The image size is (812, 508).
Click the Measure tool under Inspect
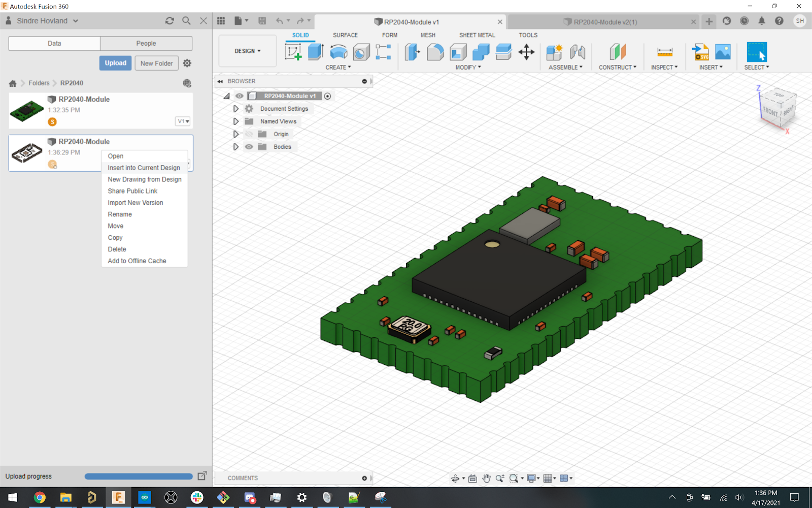coord(664,52)
